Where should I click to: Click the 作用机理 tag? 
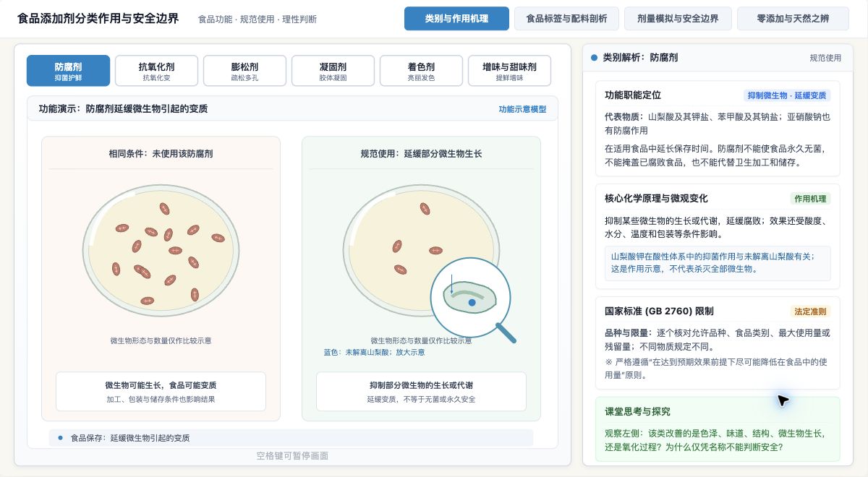pyautogui.click(x=810, y=199)
